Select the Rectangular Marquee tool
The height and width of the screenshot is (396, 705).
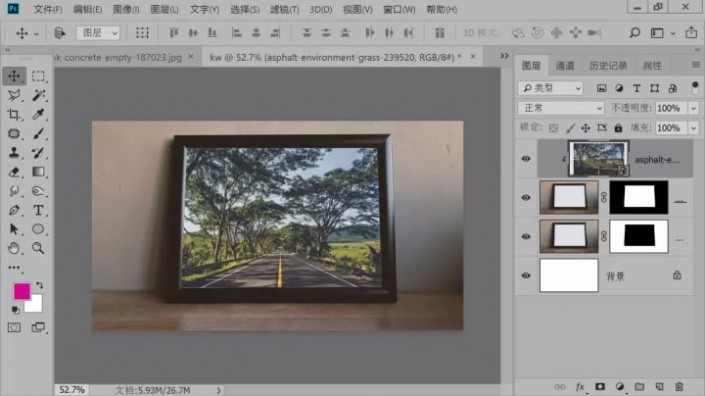(x=38, y=76)
